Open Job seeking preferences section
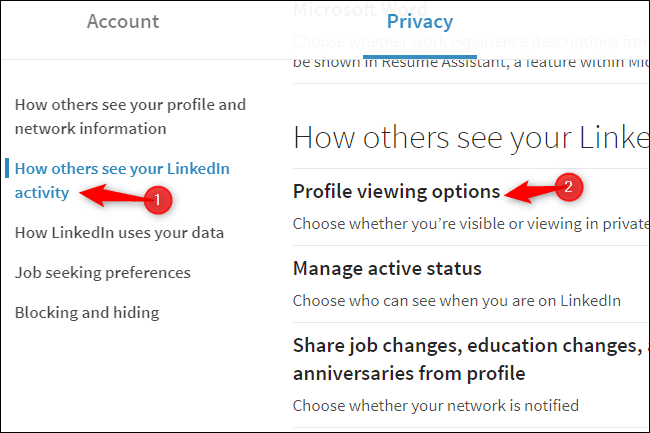The height and width of the screenshot is (433, 650). coord(102,273)
